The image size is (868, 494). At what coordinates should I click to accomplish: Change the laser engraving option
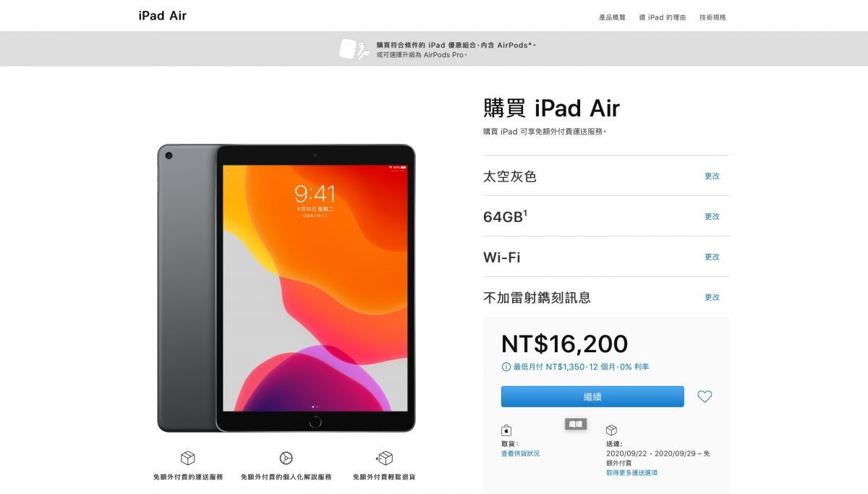tap(712, 297)
